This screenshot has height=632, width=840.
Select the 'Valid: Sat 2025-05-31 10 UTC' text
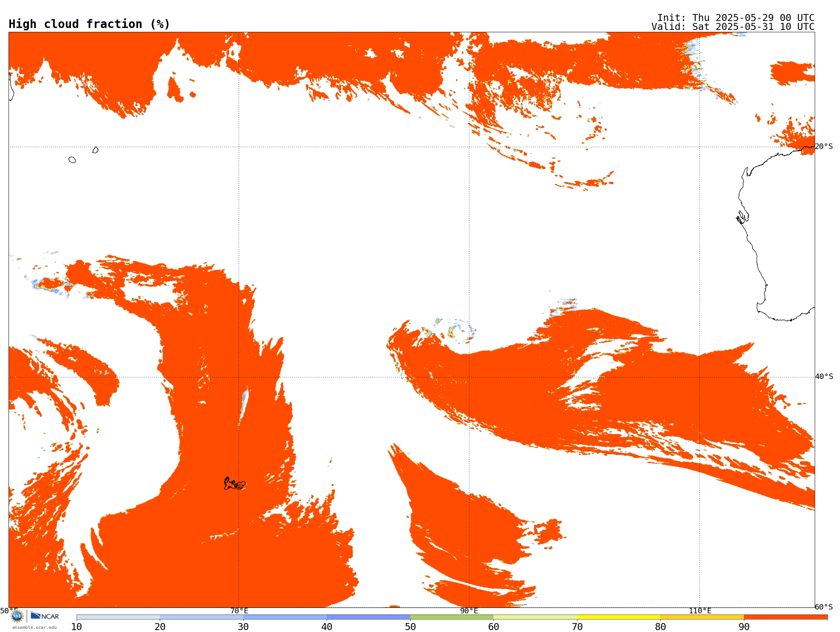(x=733, y=27)
